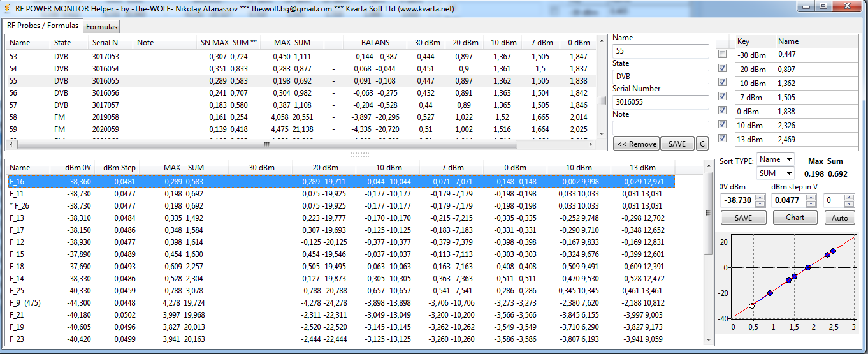The image size is (868, 354).
Task: Select formula row F_23
Action: pos(341,339)
